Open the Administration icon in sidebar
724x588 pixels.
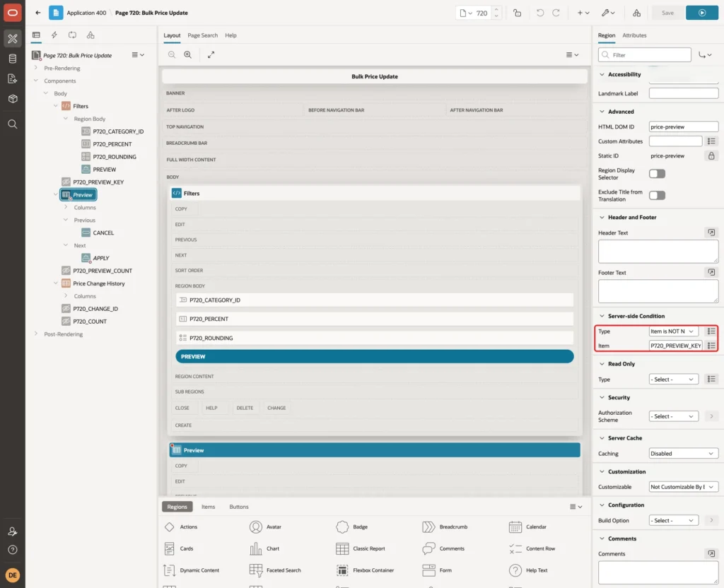pos(13,531)
